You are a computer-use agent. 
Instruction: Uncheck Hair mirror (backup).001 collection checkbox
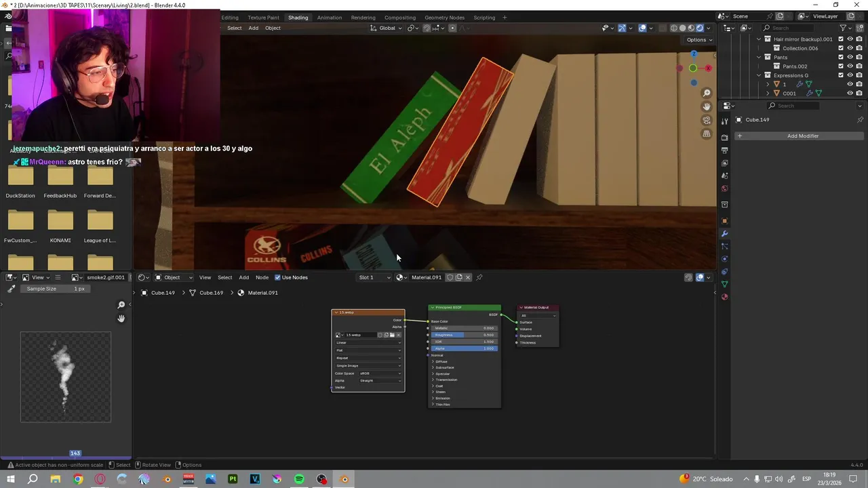[841, 39]
